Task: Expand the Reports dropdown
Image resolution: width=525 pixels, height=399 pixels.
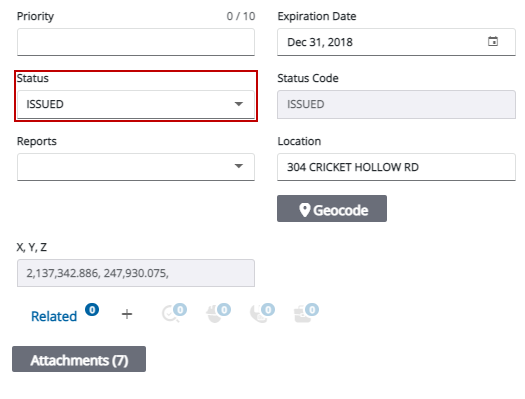Action: [x=136, y=167]
